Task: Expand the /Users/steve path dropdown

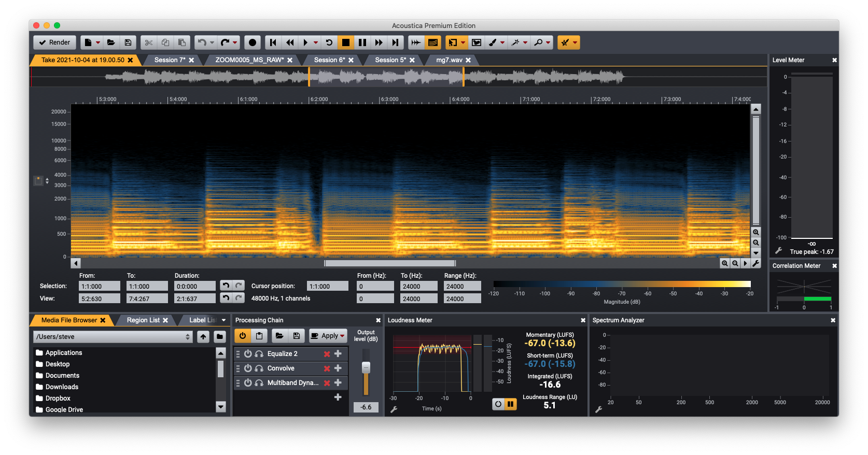Action: click(x=188, y=337)
